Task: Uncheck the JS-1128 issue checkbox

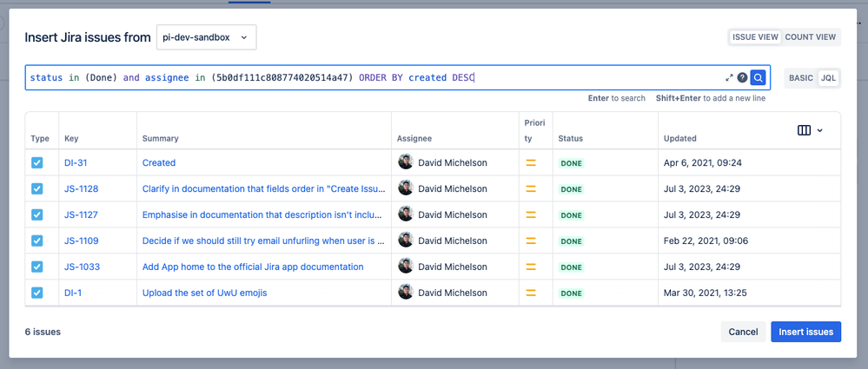Action: pyautogui.click(x=37, y=188)
